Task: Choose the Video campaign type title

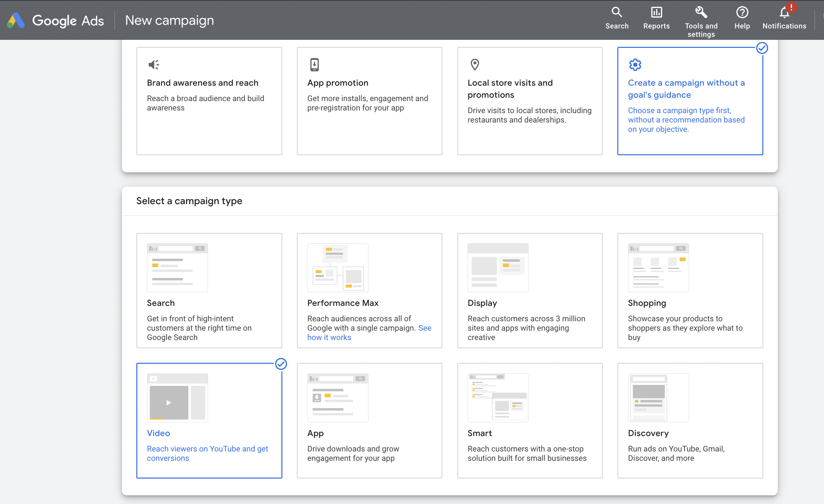Action: (158, 433)
